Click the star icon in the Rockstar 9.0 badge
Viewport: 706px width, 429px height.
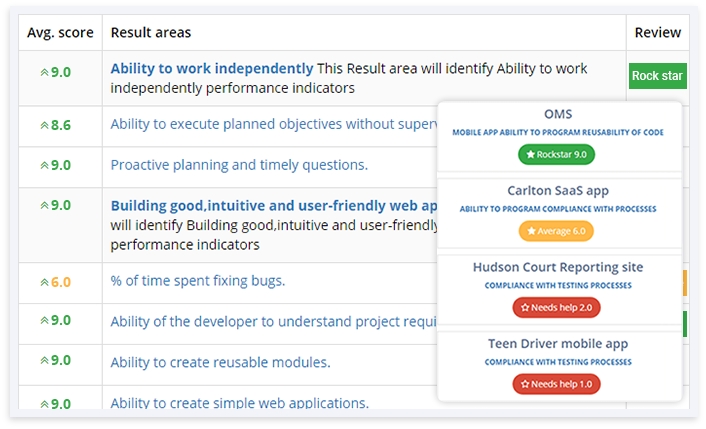coord(530,154)
